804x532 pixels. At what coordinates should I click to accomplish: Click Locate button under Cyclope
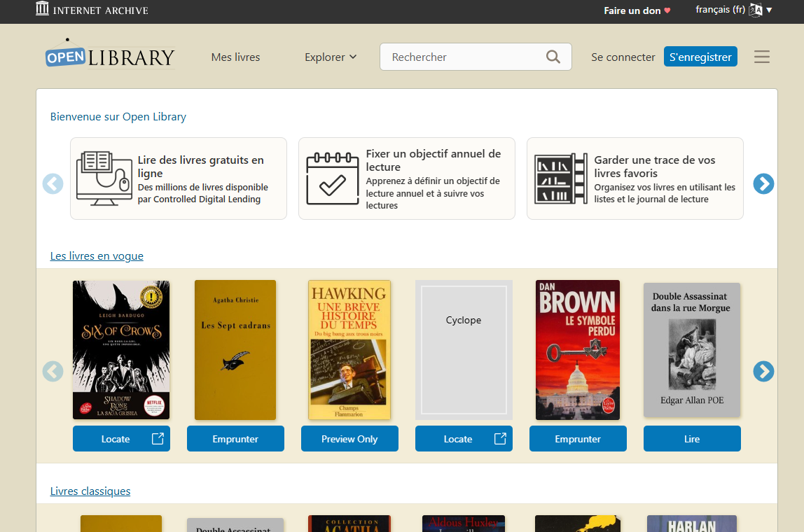click(464, 439)
